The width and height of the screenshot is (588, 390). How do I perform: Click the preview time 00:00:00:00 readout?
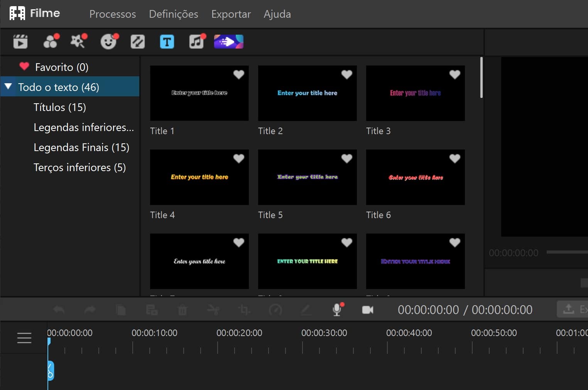tap(514, 253)
